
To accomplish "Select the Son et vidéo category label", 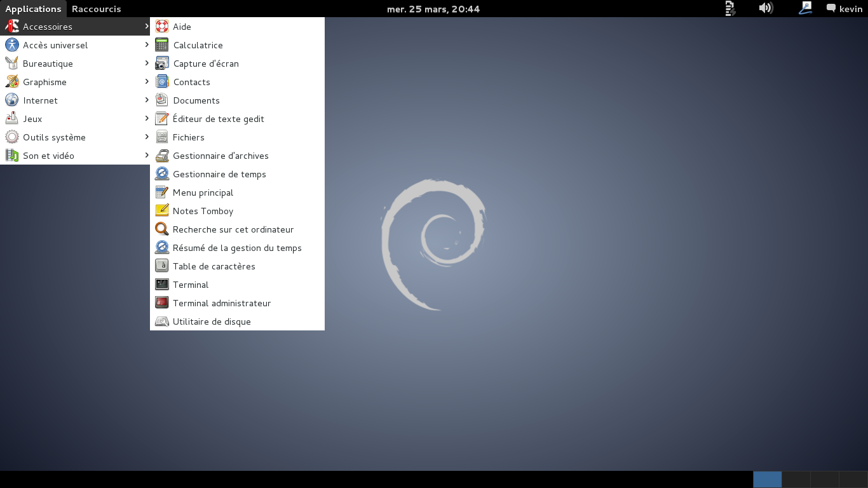I will tap(48, 156).
